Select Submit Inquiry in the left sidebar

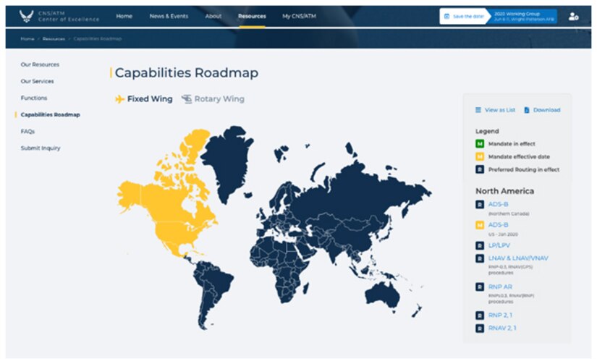point(41,148)
